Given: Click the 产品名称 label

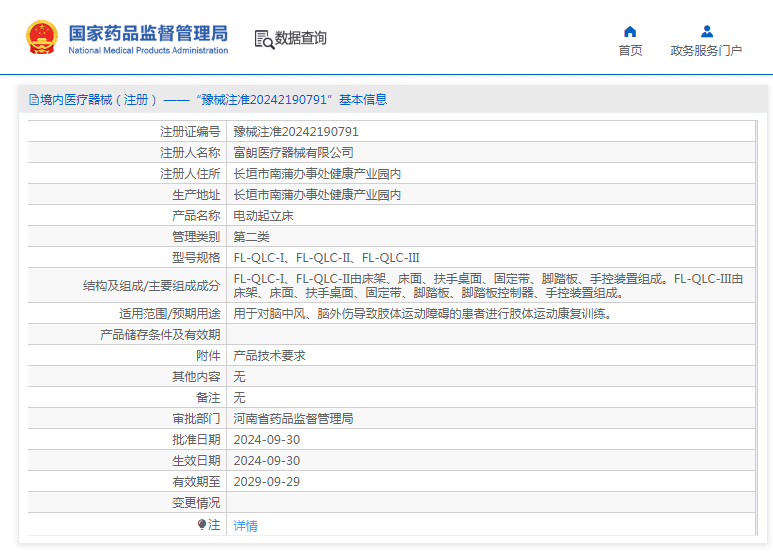Looking at the screenshot, I should [196, 216].
